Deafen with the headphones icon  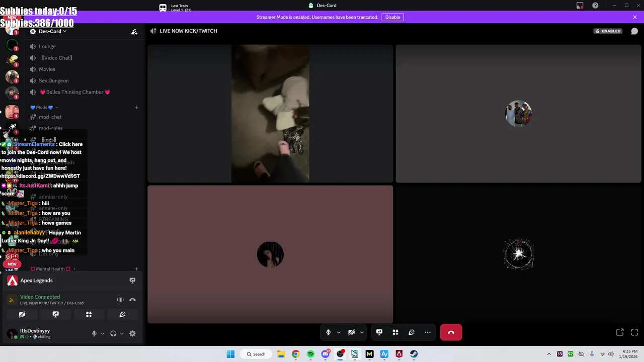113,333
